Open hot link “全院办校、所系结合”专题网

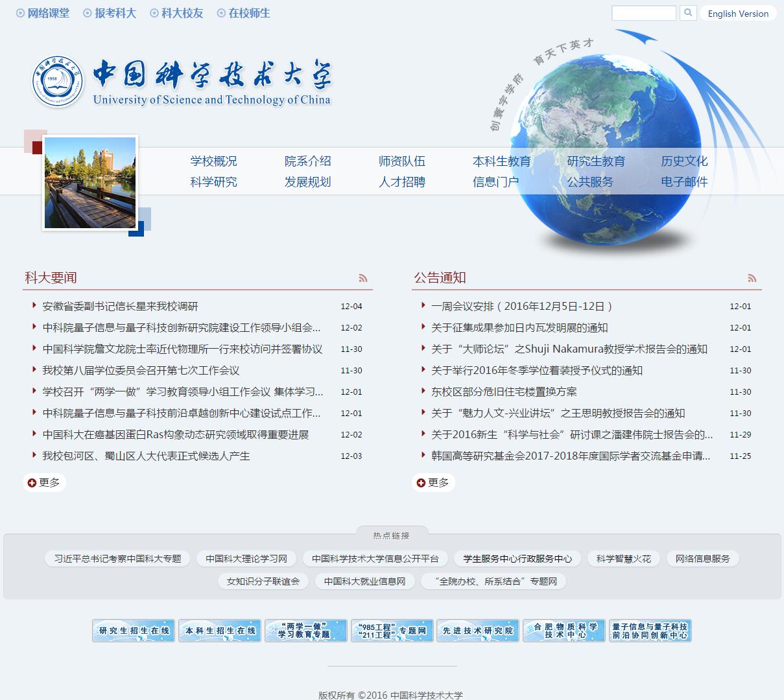point(493,581)
